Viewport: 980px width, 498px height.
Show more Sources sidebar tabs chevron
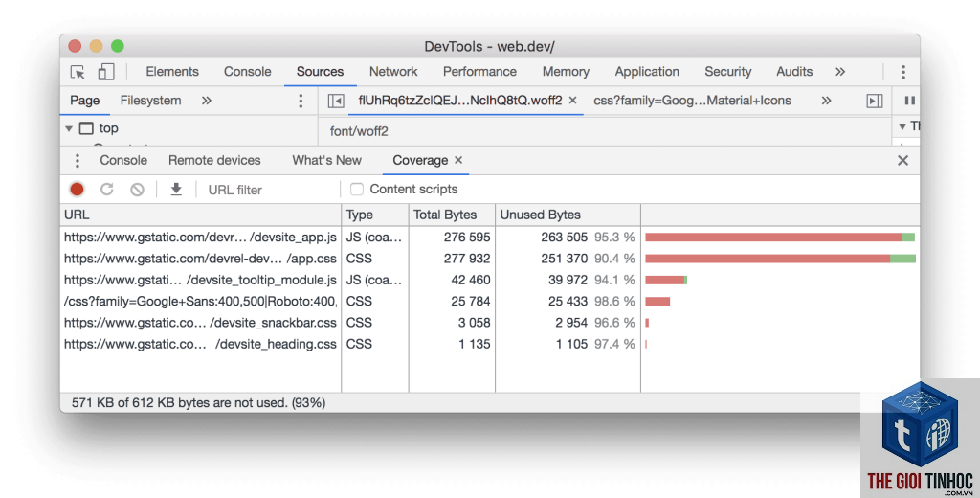coord(207,101)
